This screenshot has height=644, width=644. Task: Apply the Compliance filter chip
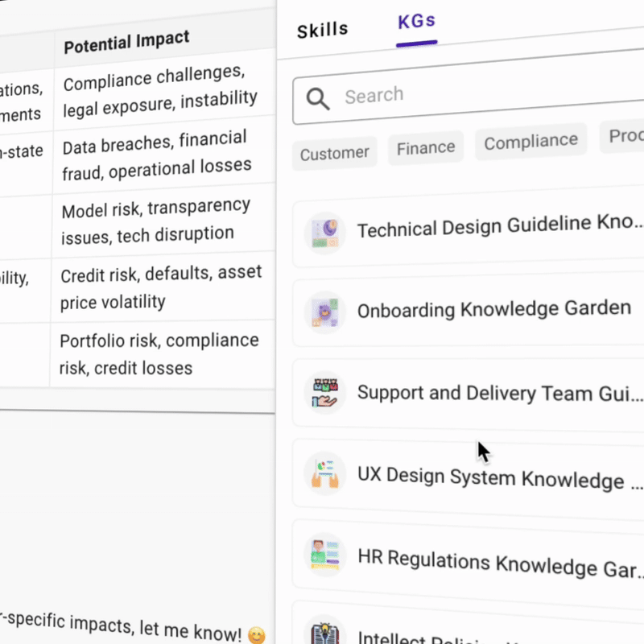530,142
